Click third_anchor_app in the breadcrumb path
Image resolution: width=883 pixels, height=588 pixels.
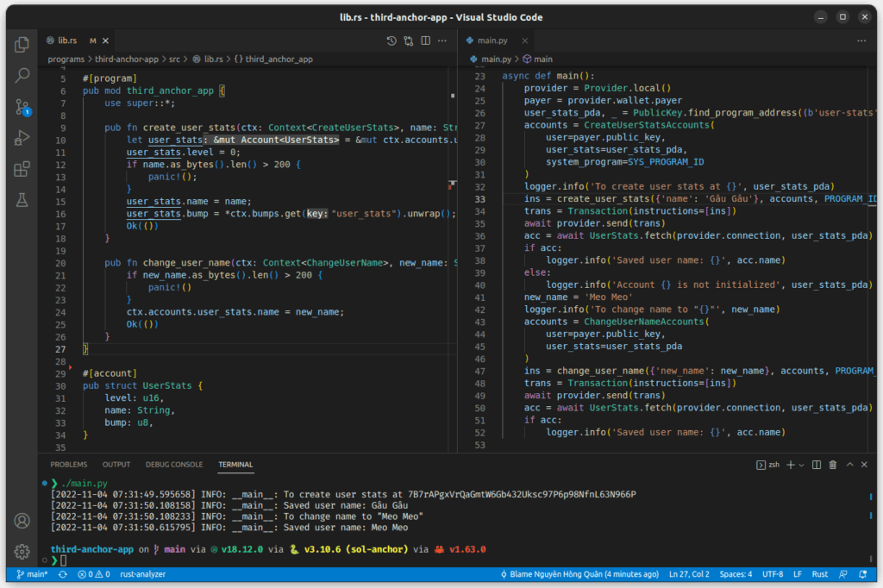click(279, 59)
